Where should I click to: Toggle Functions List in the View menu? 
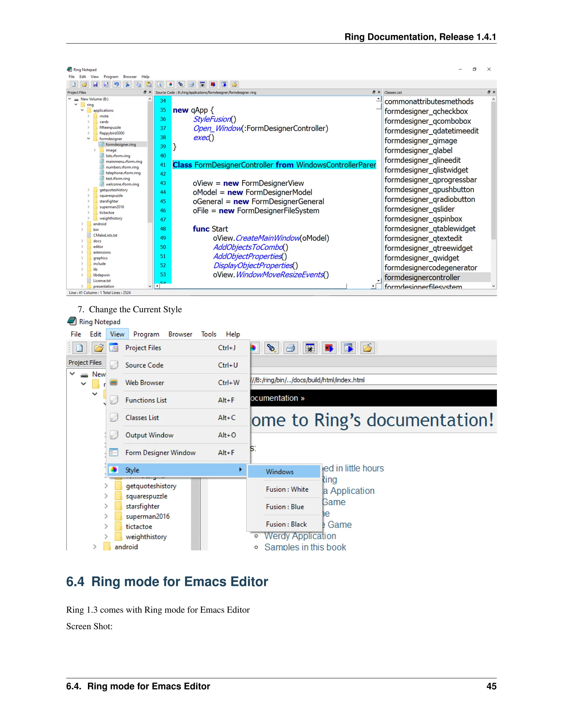point(146,400)
